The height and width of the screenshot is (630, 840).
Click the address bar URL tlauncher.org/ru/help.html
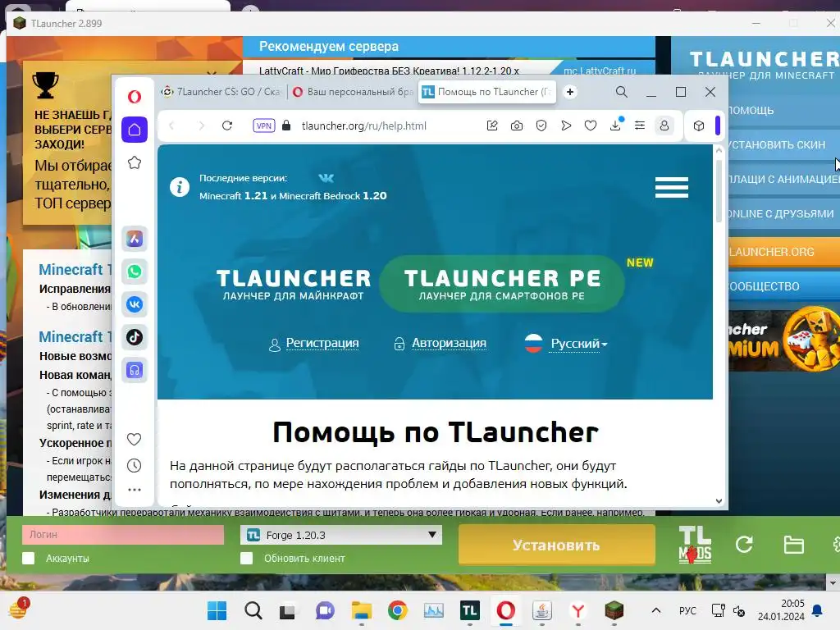pos(363,126)
